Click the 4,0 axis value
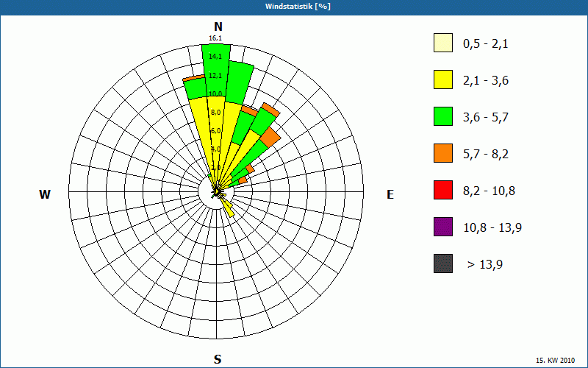The width and height of the screenshot is (588, 368). pyautogui.click(x=216, y=149)
